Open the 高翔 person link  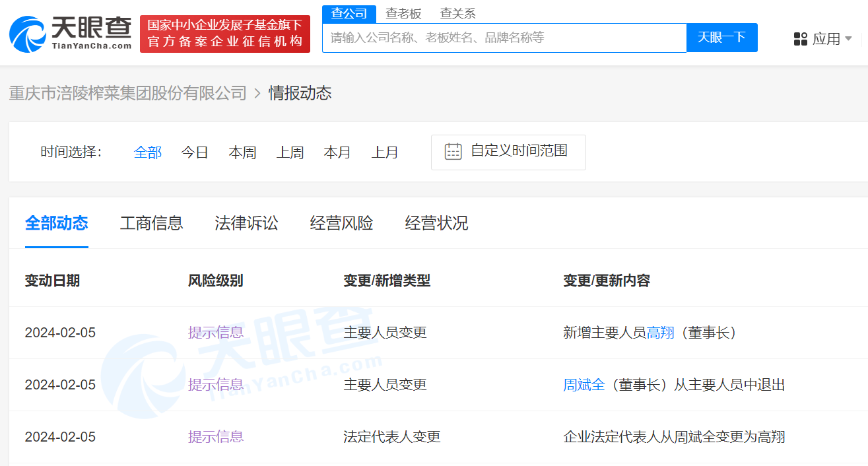[660, 333]
